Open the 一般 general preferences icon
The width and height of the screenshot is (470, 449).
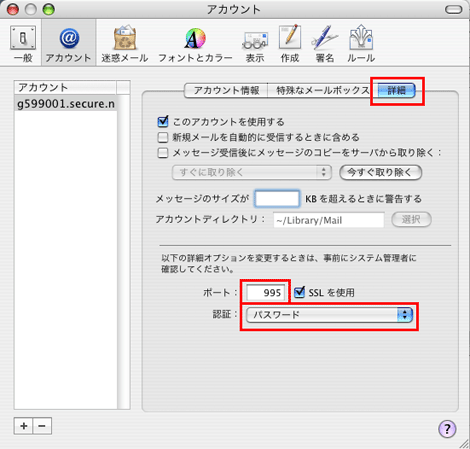(x=23, y=43)
